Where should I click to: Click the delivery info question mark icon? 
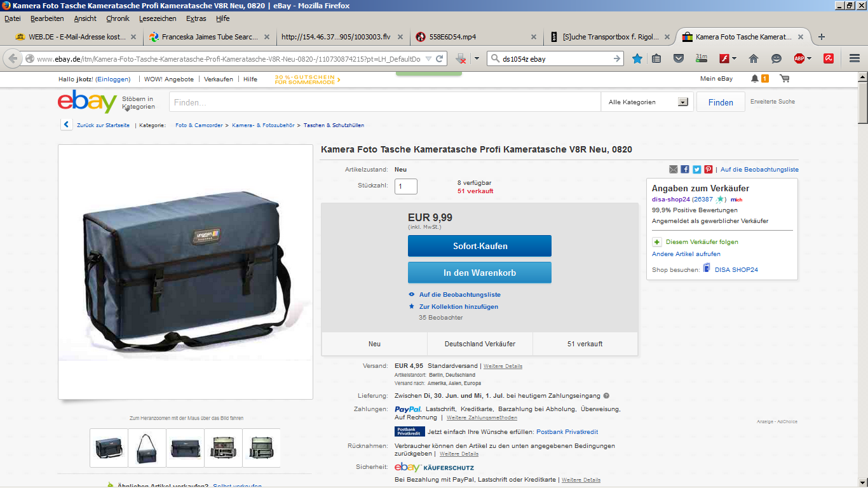(x=606, y=396)
